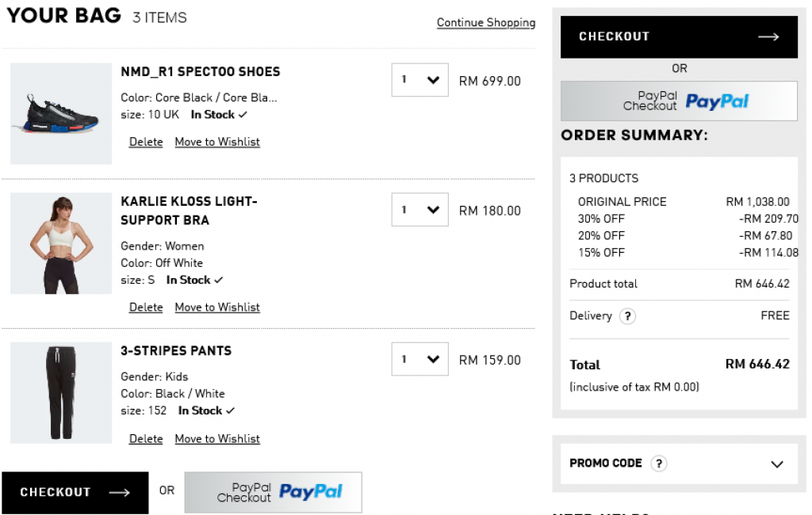Open quantity dropdown for 3-Stripes Pants
The width and height of the screenshot is (812, 515).
pos(420,359)
